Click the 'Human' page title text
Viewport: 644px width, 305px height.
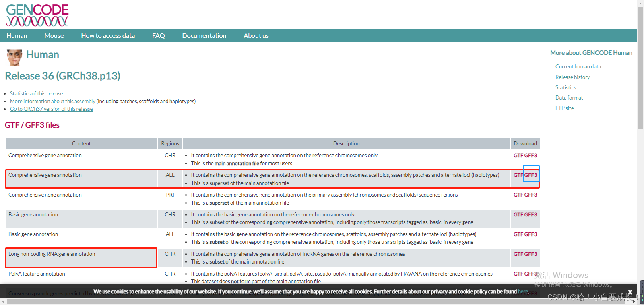pos(43,55)
